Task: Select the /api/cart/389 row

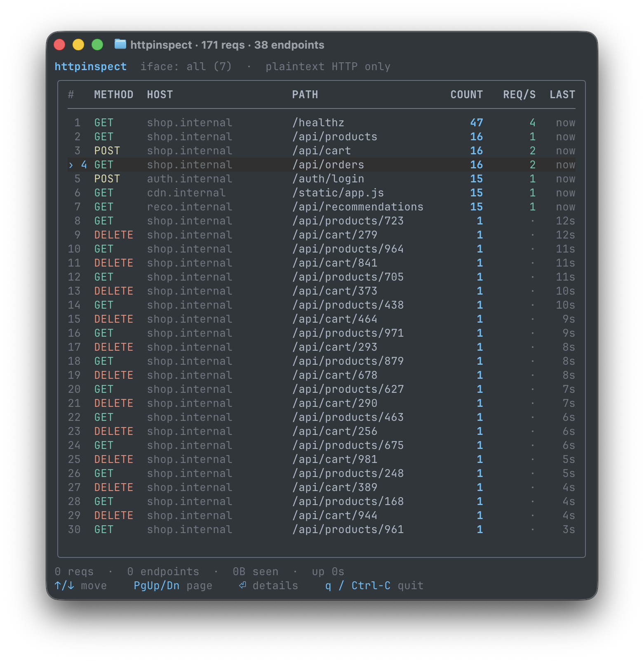Action: 322,487
